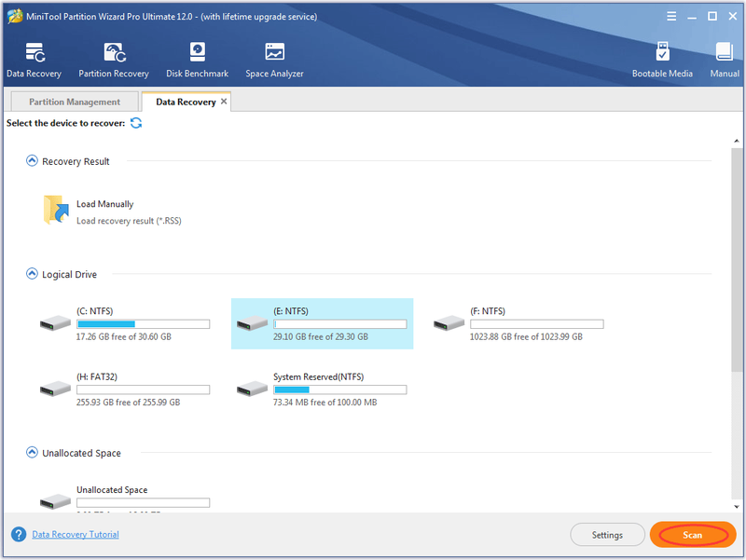
Task: Open the Data Recovery Tutorial link
Action: coord(76,534)
